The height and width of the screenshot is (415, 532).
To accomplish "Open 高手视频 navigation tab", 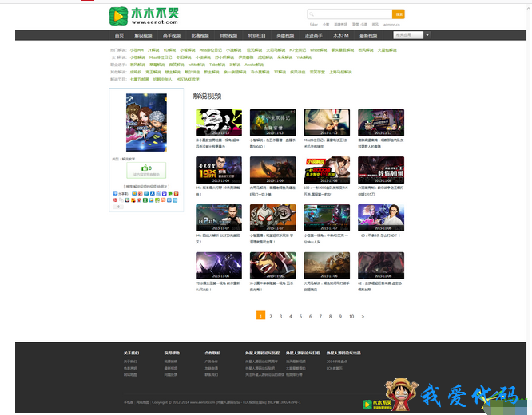I will coord(172,35).
